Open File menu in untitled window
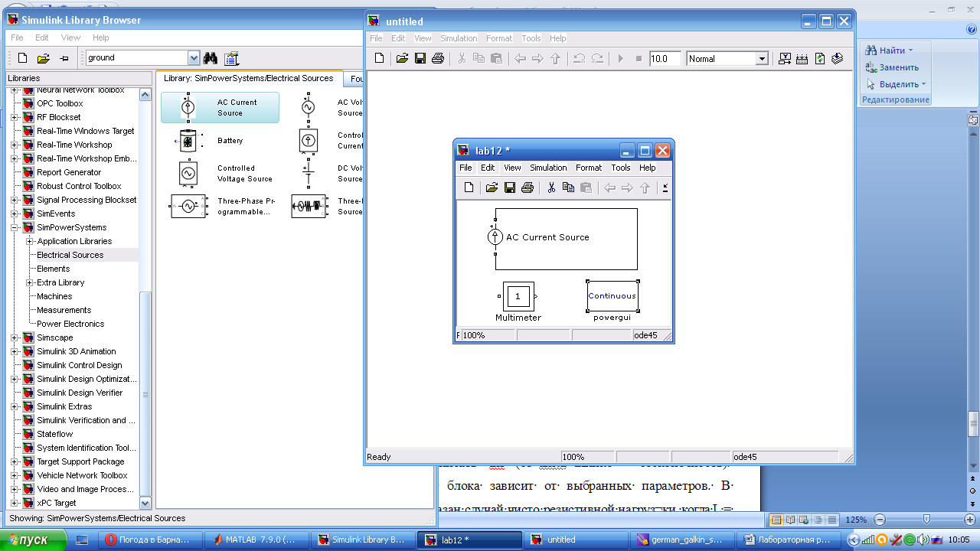 [376, 38]
